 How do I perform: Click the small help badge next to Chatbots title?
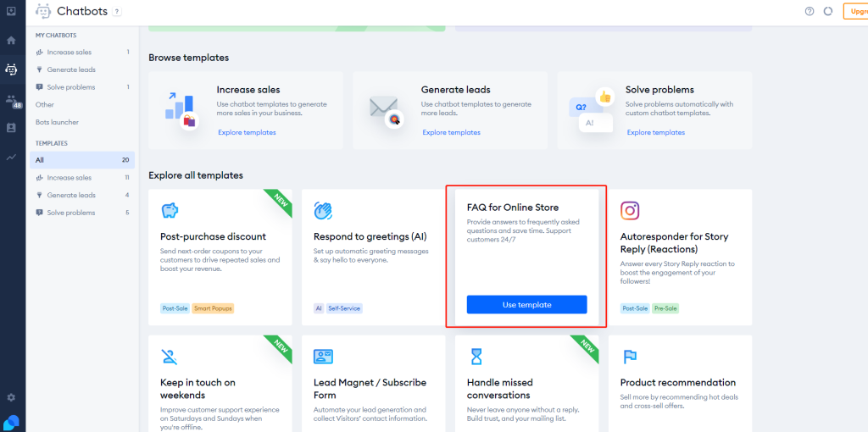pyautogui.click(x=116, y=11)
